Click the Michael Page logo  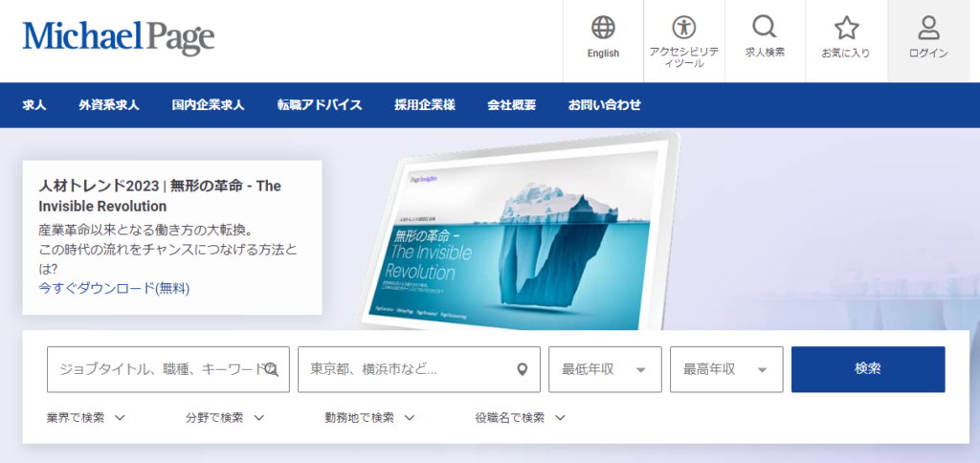(x=119, y=38)
